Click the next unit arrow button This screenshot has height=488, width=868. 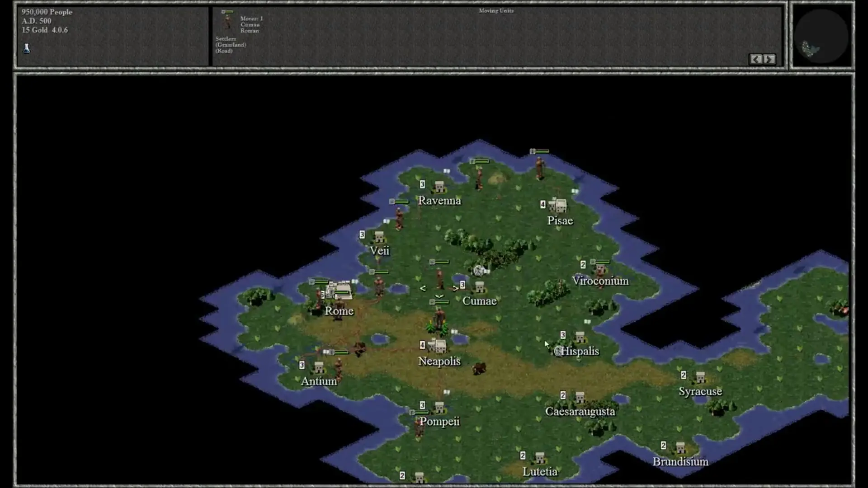click(769, 59)
